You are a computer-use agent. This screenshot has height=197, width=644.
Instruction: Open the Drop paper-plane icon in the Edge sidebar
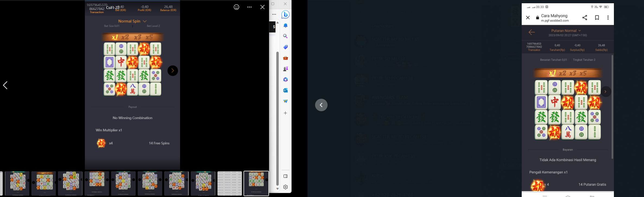click(x=286, y=101)
